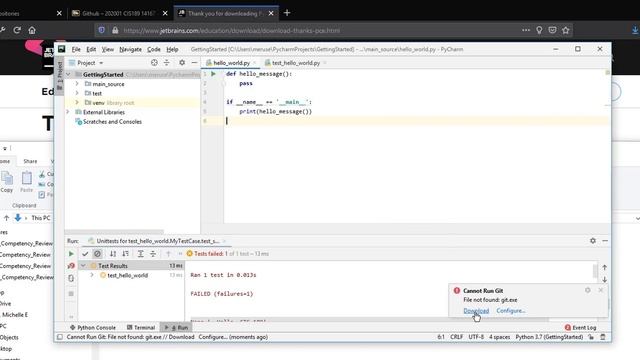This screenshot has height=360, width=640.
Task: Click Download link in Cannot Run Git popup
Action: [x=476, y=311]
